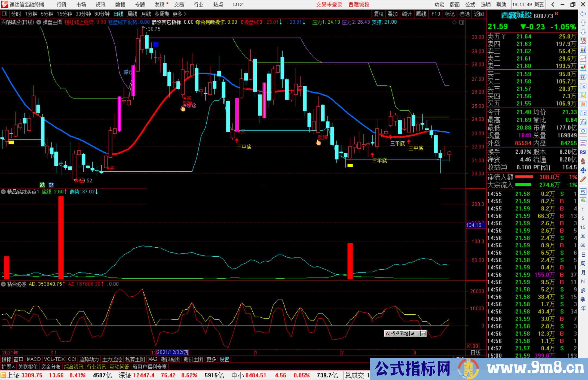The width and height of the screenshot is (588, 380).
Task: Open the candlestick chart sidebar icon
Action: 583,68
